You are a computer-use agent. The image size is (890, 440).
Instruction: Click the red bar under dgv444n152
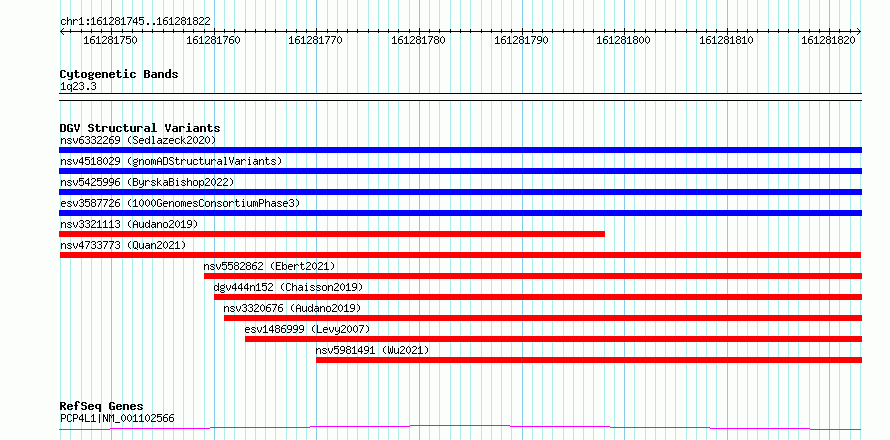click(x=538, y=297)
